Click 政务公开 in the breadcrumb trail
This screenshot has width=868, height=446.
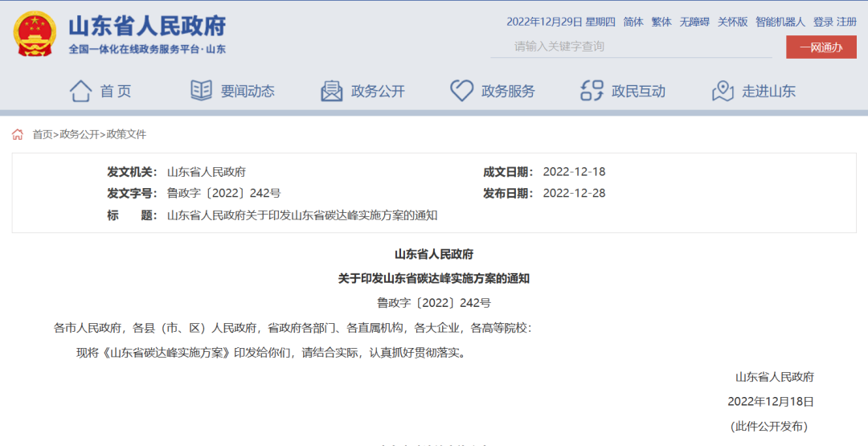point(79,134)
